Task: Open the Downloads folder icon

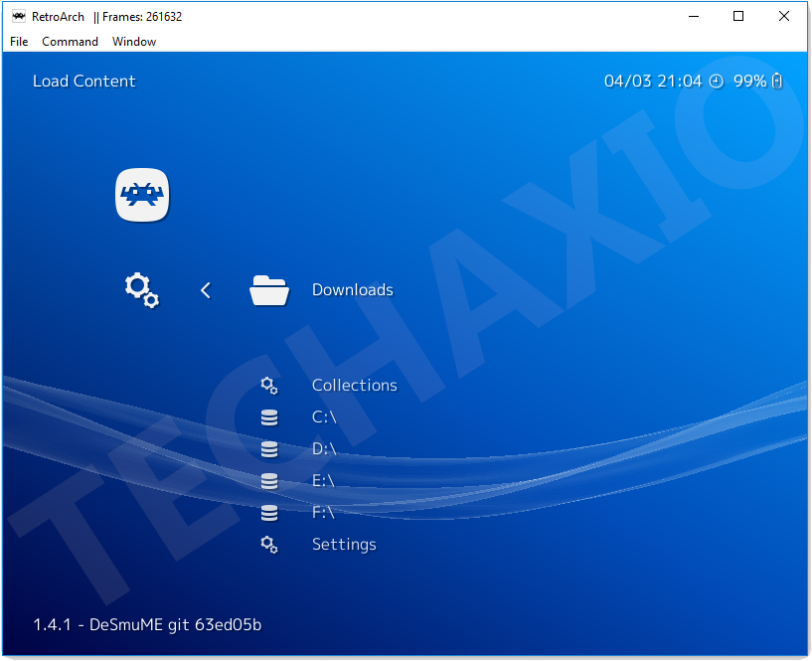Action: pos(269,290)
